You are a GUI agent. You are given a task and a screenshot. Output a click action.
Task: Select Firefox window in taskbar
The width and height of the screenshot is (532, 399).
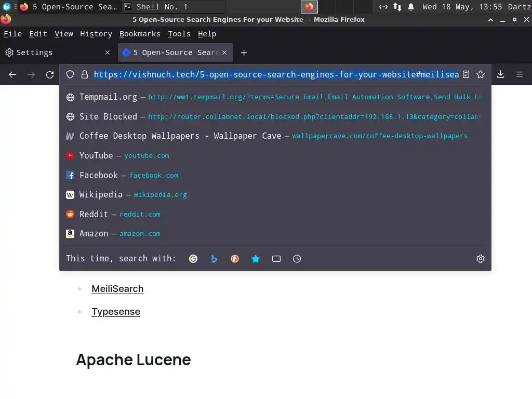click(x=68, y=7)
